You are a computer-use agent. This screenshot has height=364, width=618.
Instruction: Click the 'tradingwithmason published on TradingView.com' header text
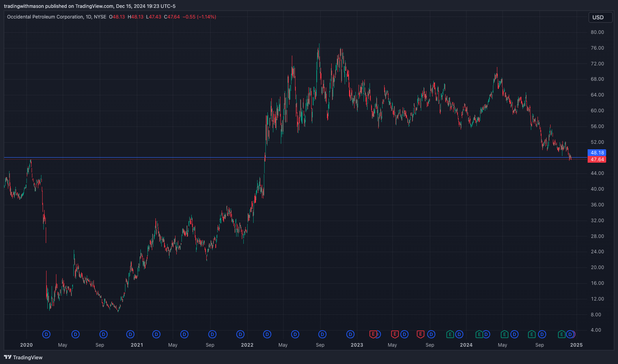coord(59,6)
